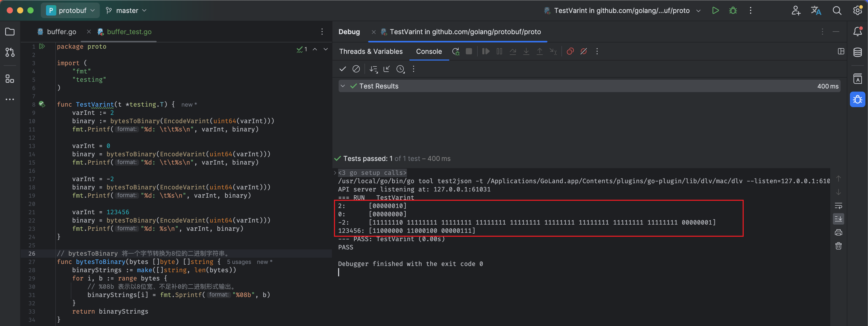Screen dimensions: 868x326
Task: Click the Clear All trash icon
Action: pyautogui.click(x=838, y=246)
